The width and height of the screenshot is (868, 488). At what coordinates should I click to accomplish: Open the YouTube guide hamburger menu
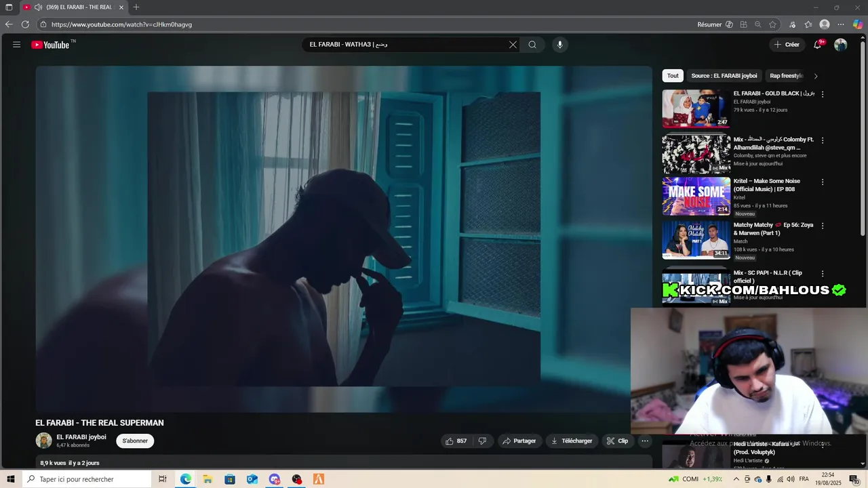[x=16, y=45]
